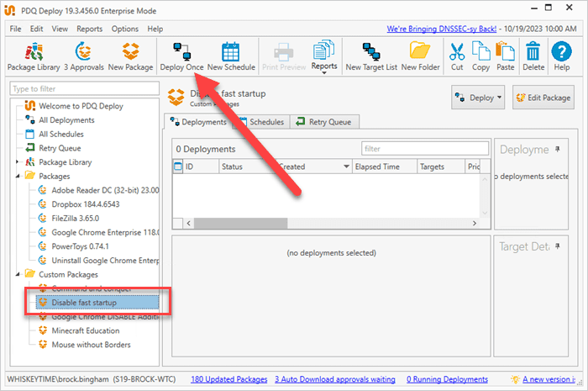
Task: Select Retry Queue in the tree
Action: tap(60, 148)
